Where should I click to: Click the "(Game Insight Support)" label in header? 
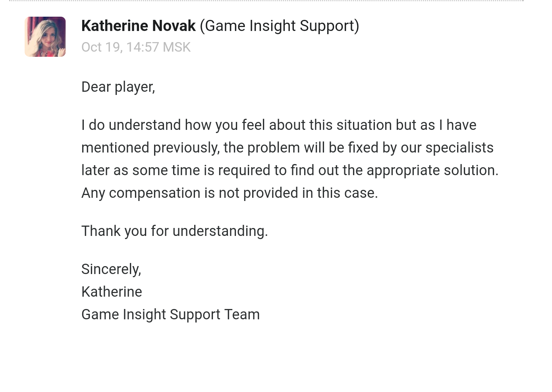279,26
